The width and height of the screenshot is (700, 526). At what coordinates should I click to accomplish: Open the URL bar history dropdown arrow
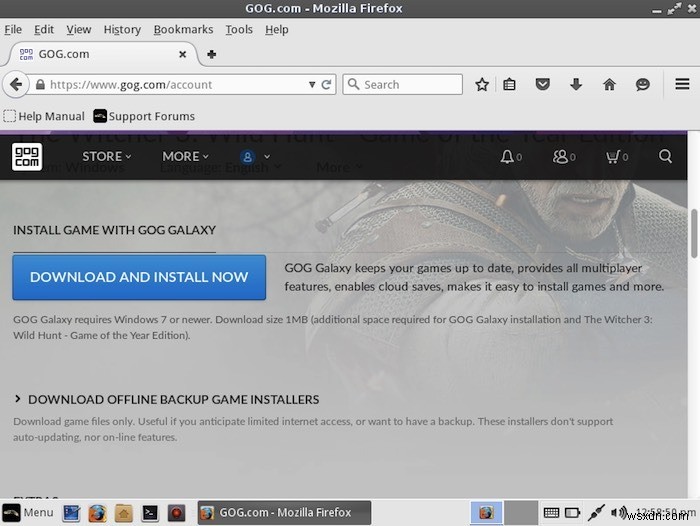[312, 84]
